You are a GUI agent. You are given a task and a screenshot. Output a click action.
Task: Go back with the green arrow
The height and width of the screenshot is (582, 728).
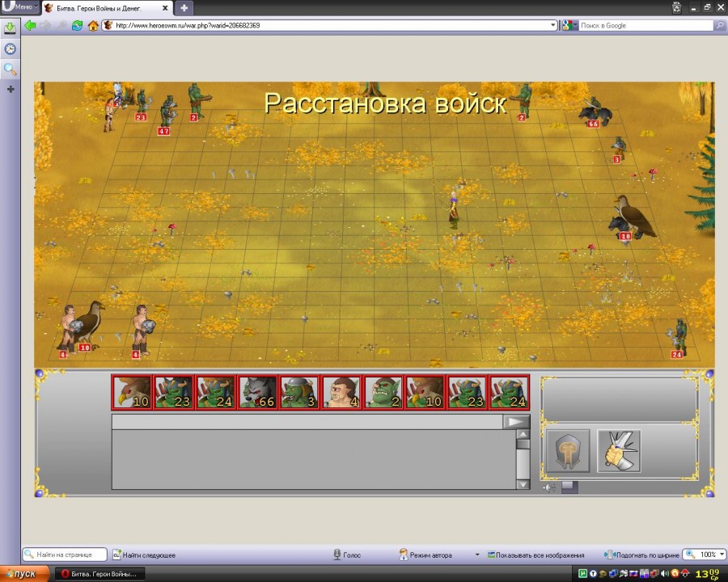coord(30,25)
